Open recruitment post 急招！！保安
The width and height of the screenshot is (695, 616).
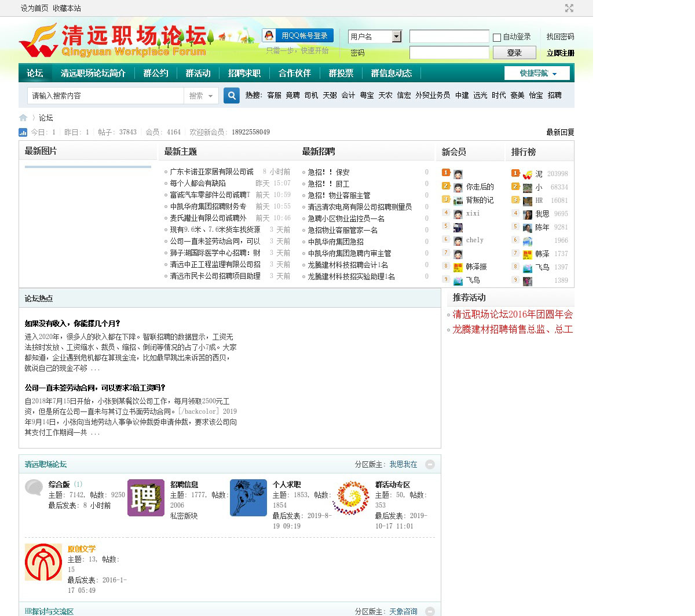328,172
